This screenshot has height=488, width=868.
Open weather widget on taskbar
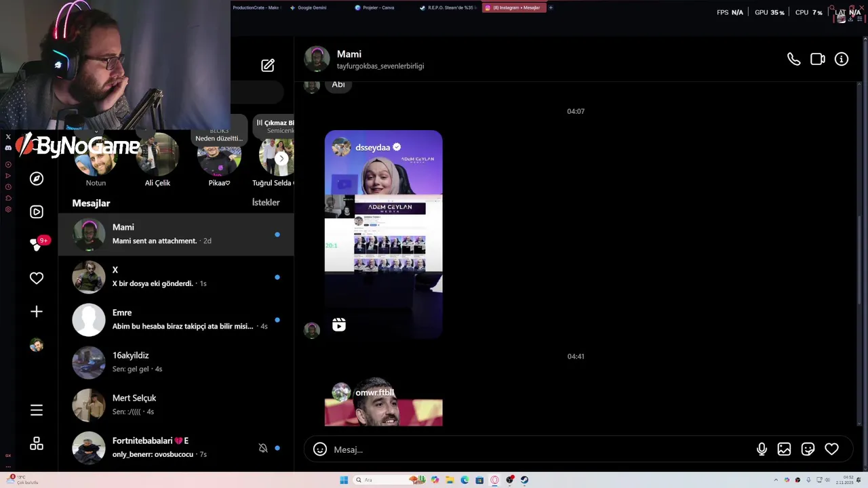[24, 480]
